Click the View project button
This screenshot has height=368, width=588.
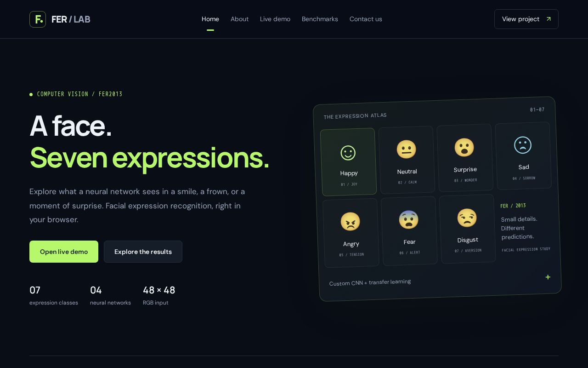point(526,19)
